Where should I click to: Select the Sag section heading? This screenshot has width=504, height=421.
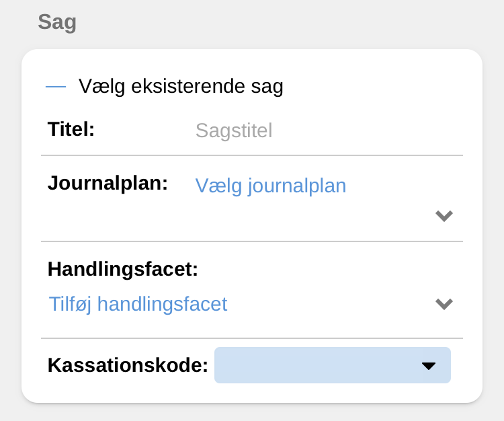click(x=57, y=22)
